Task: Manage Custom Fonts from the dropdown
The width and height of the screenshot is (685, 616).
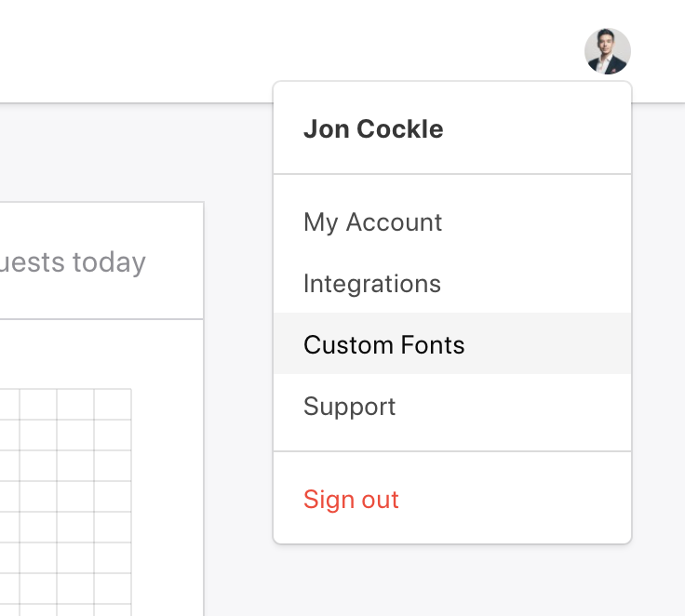Action: (x=383, y=345)
